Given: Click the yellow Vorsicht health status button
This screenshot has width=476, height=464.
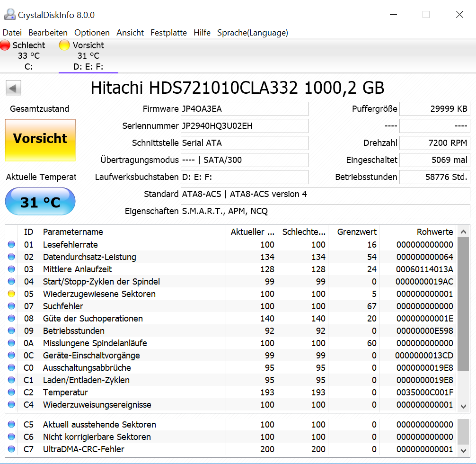Looking at the screenshot, I should click(x=40, y=140).
